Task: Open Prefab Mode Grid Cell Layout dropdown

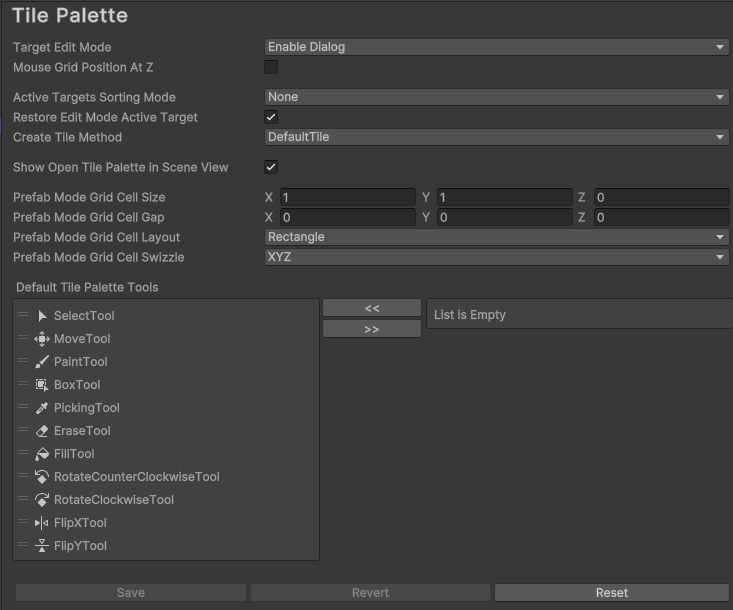Action: pos(496,237)
